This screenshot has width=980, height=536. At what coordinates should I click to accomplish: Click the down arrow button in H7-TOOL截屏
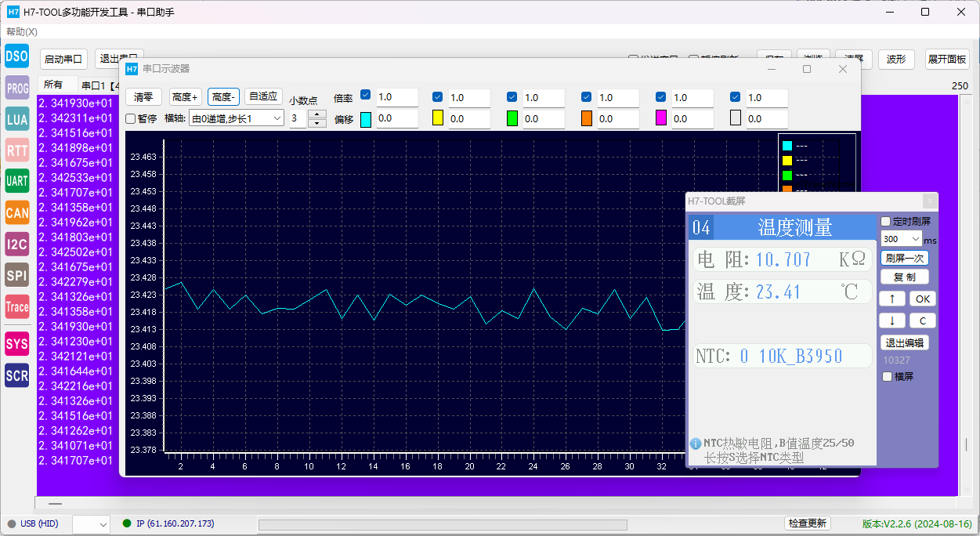pos(892,321)
